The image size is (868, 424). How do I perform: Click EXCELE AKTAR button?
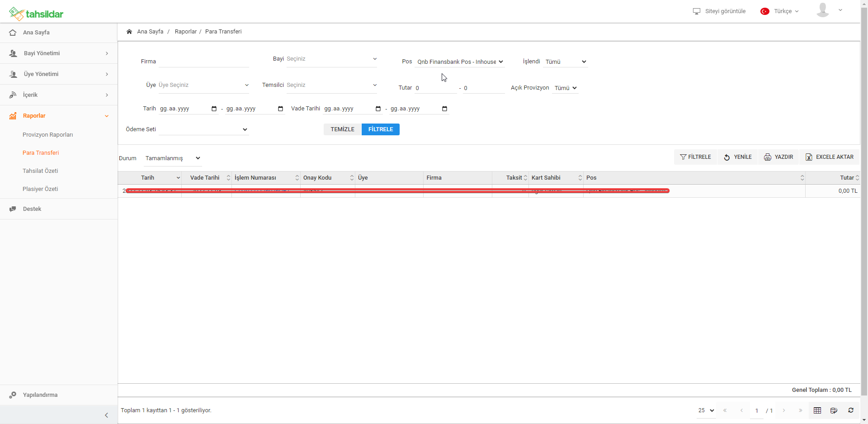pos(830,157)
